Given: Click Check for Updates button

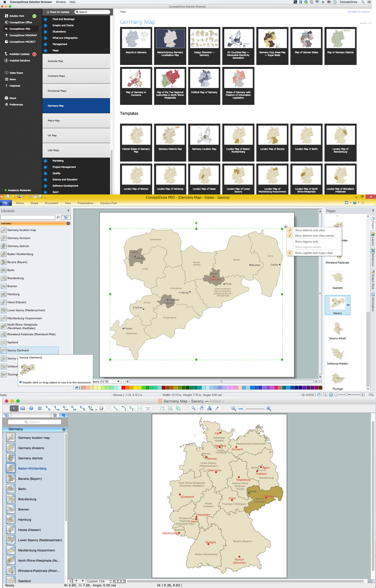Looking at the screenshot, I should 58,12.
